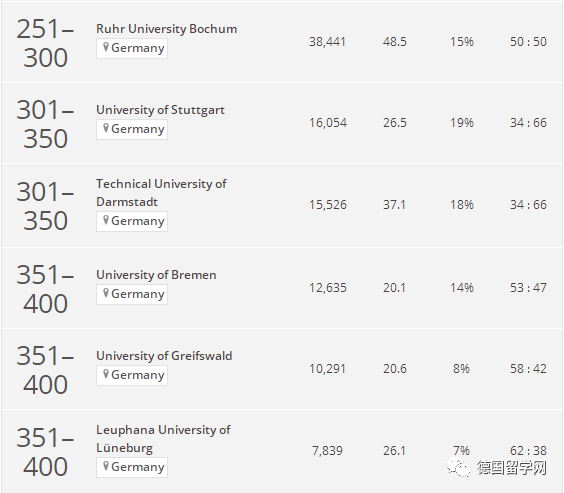Click the map pin icon beside Bremen's Germany
The image size is (564, 493).
click(x=106, y=293)
